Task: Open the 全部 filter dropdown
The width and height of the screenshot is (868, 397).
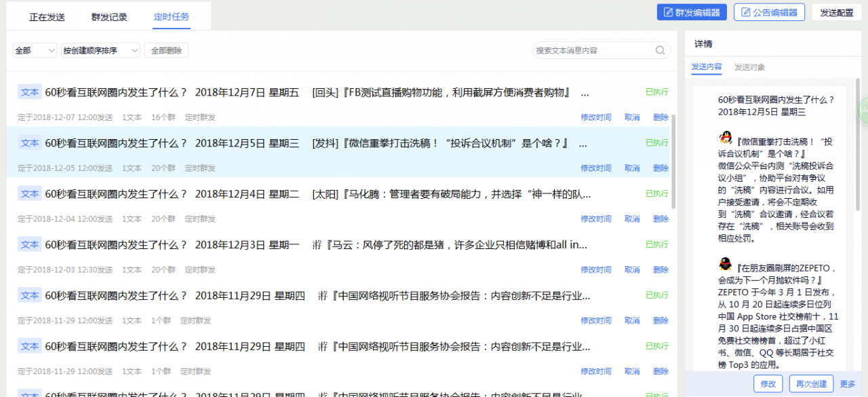Action: 35,50
